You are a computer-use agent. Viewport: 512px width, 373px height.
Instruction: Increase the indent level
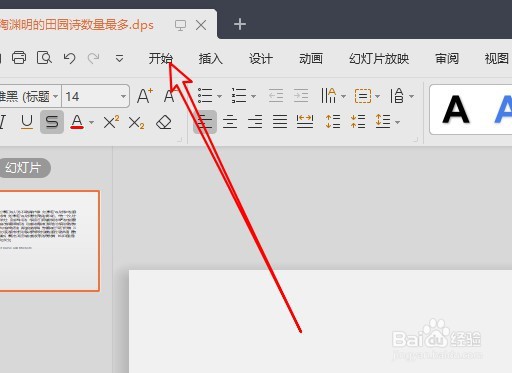tap(301, 96)
